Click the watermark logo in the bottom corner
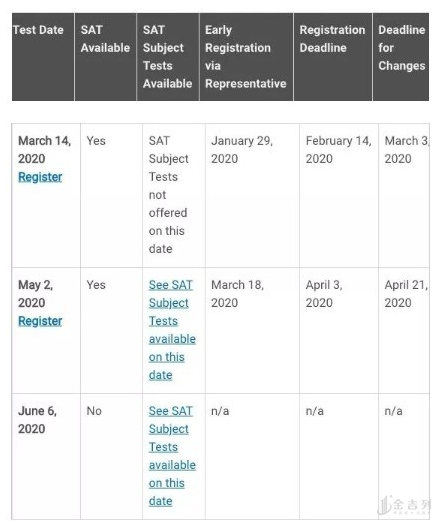Screen dimensions: 441x525 pos(404,505)
